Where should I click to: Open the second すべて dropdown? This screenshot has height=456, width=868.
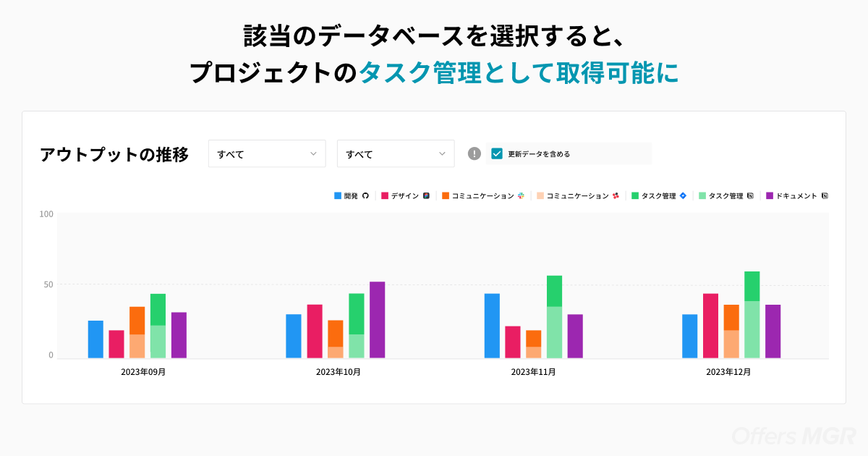396,153
